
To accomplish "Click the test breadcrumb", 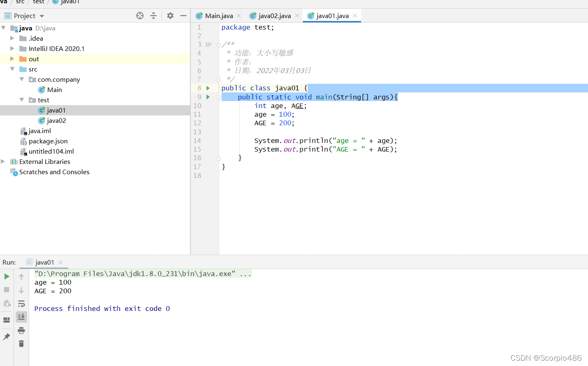I will click(x=39, y=2).
